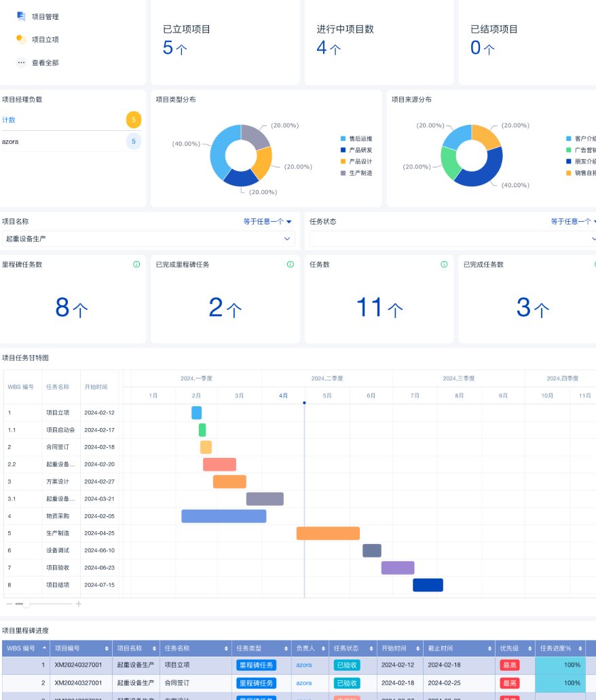The width and height of the screenshot is (596, 700).
Task: Click the 任务数 value 11个
Action: [379, 307]
